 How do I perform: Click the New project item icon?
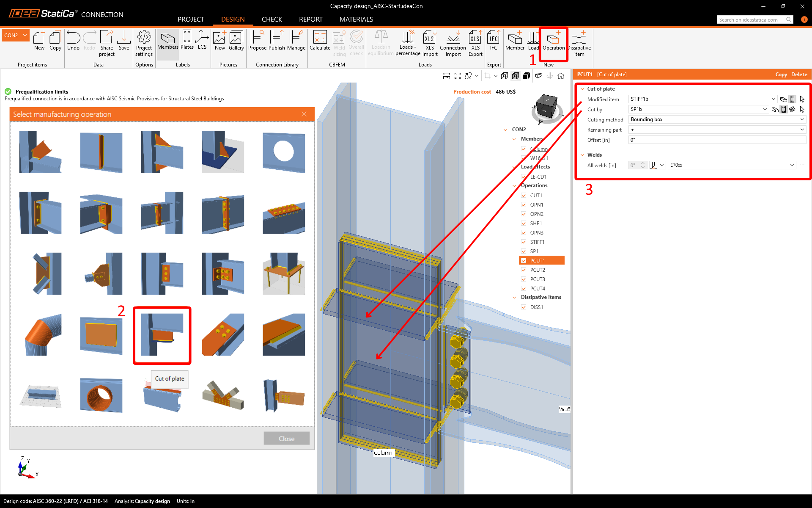click(x=39, y=41)
